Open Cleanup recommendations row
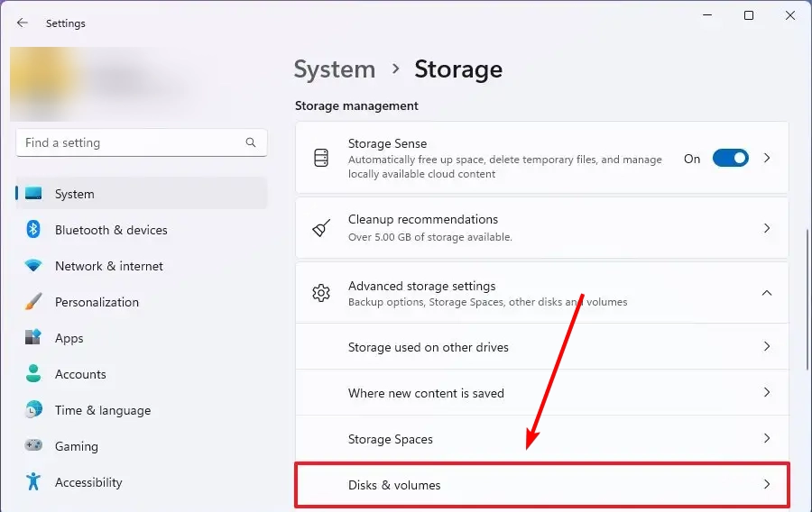The image size is (812, 512). pyautogui.click(x=542, y=228)
